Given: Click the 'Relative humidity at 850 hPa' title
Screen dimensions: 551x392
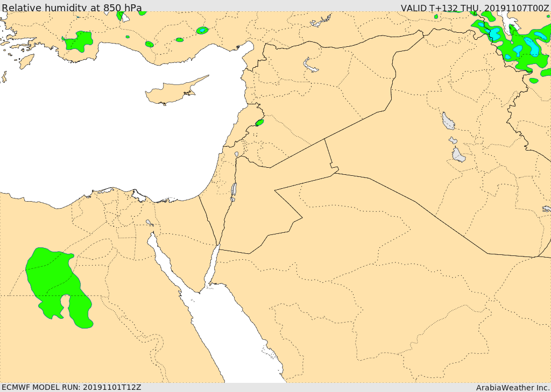Looking at the screenshot, I should pos(72,8).
